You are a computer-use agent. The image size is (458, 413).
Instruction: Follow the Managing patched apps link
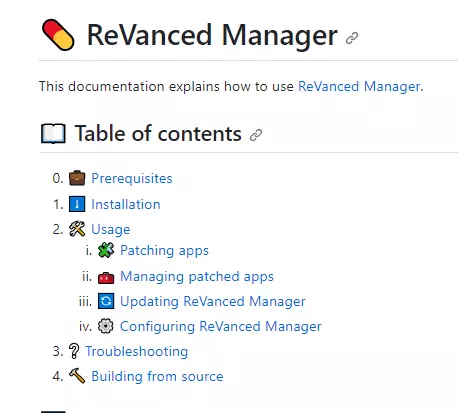click(x=197, y=277)
